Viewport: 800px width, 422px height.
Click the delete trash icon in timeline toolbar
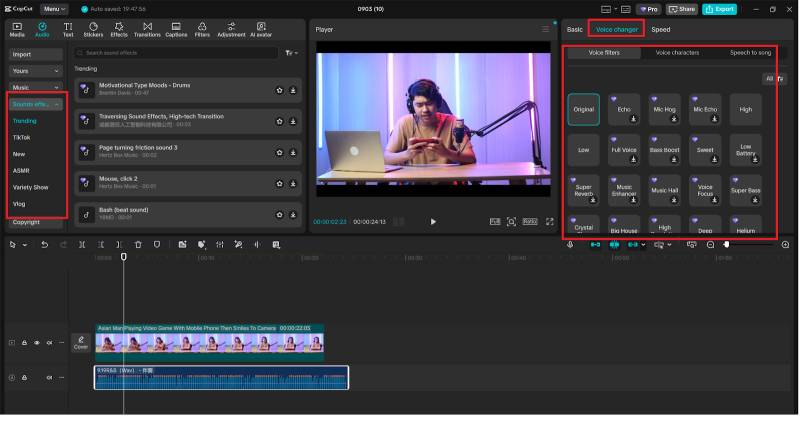[x=138, y=245]
